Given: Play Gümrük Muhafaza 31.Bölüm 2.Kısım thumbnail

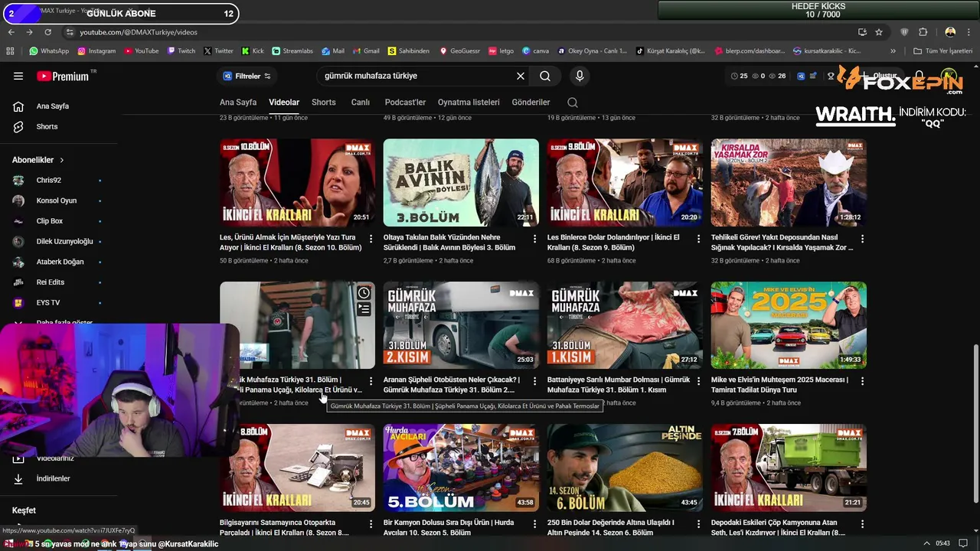Looking at the screenshot, I should tap(461, 325).
